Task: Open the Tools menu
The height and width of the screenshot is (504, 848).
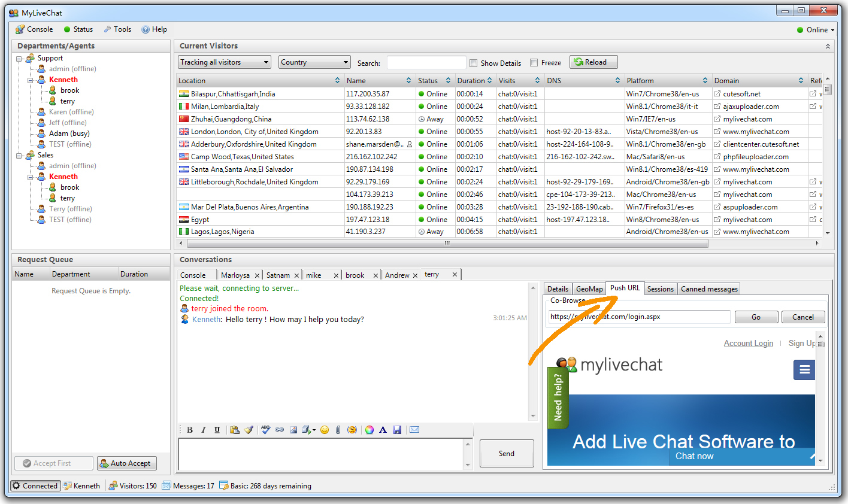Action: 117,29
